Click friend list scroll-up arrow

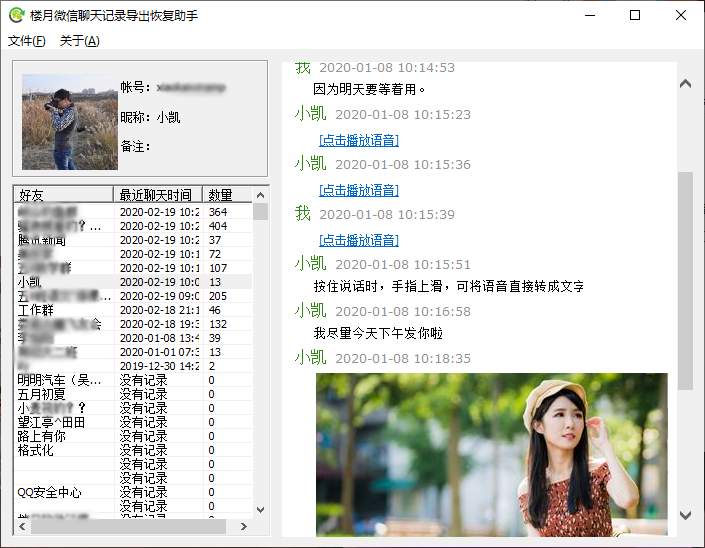pyautogui.click(x=261, y=195)
